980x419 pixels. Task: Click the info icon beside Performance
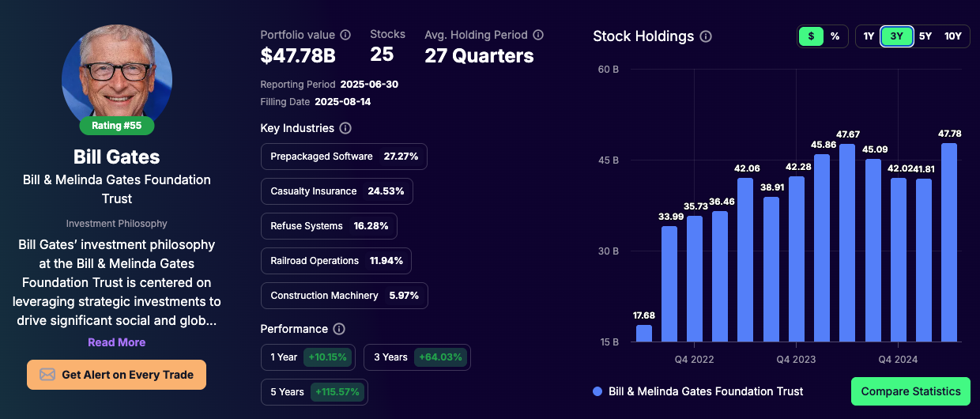(339, 329)
